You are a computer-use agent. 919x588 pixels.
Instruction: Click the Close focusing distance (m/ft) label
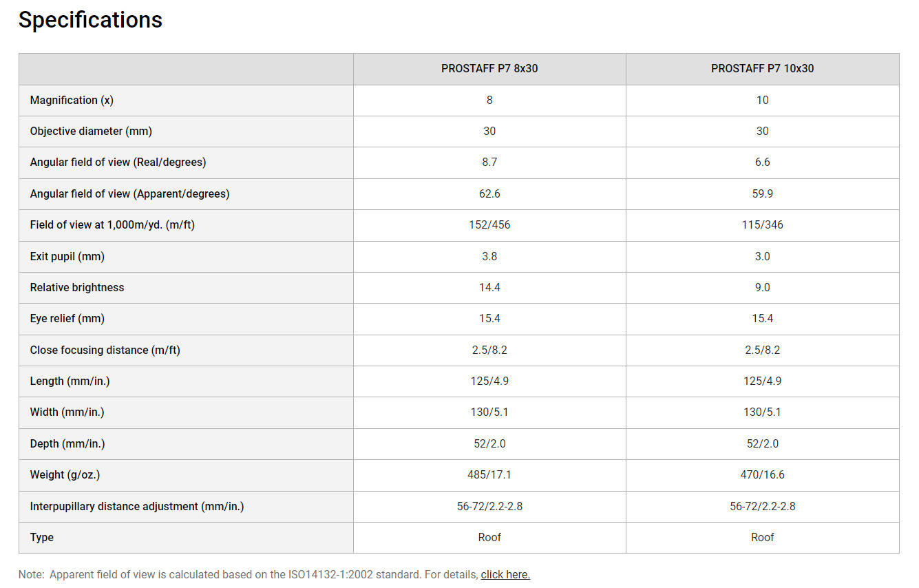point(105,350)
